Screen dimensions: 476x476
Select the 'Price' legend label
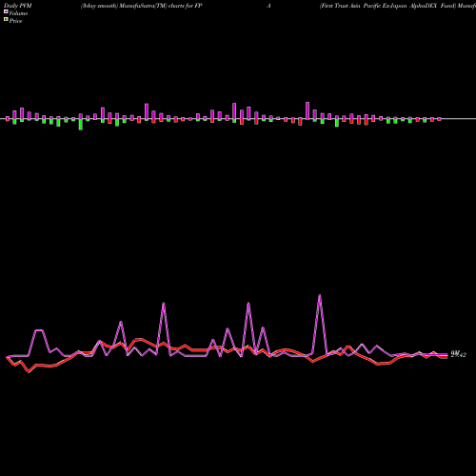[x=15, y=21]
